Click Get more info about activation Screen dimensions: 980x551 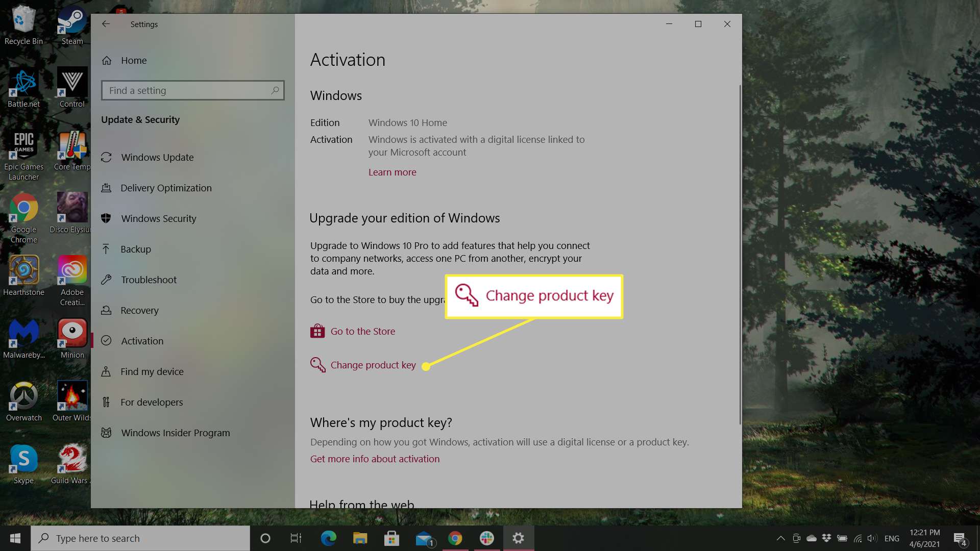coord(375,458)
